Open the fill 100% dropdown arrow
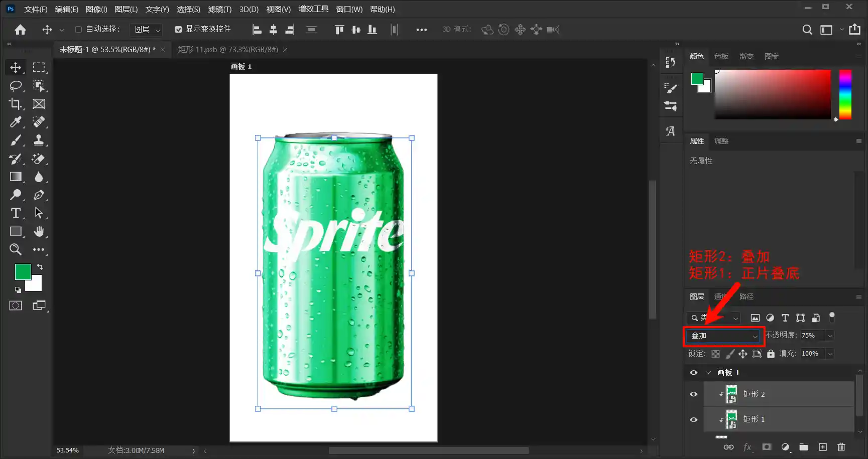This screenshot has width=868, height=459. (830, 354)
